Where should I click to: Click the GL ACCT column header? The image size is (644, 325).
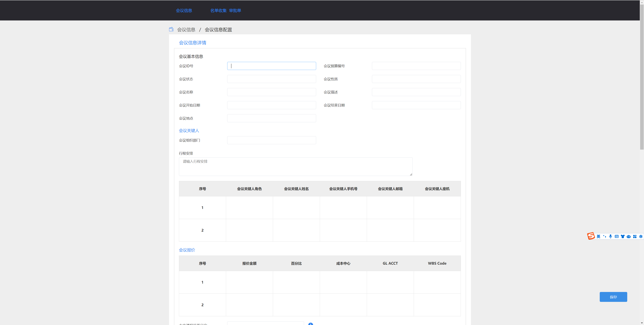[x=390, y=263]
